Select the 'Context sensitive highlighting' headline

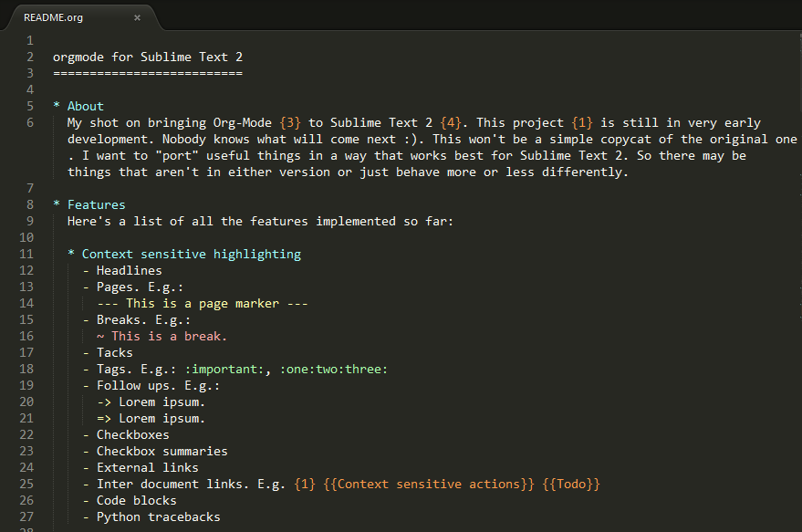click(x=191, y=254)
